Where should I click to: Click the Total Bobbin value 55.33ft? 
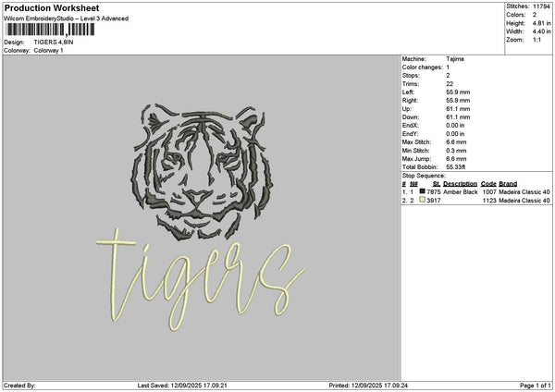tap(455, 167)
